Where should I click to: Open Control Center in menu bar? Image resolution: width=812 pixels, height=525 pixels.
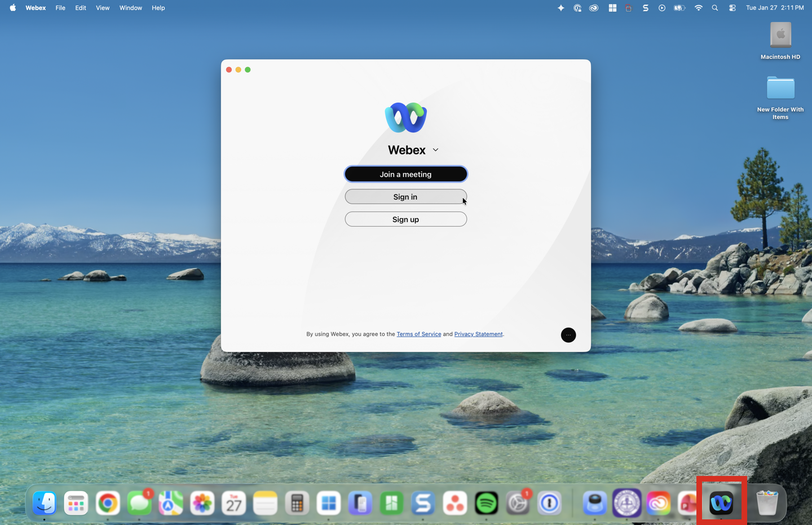[732, 8]
